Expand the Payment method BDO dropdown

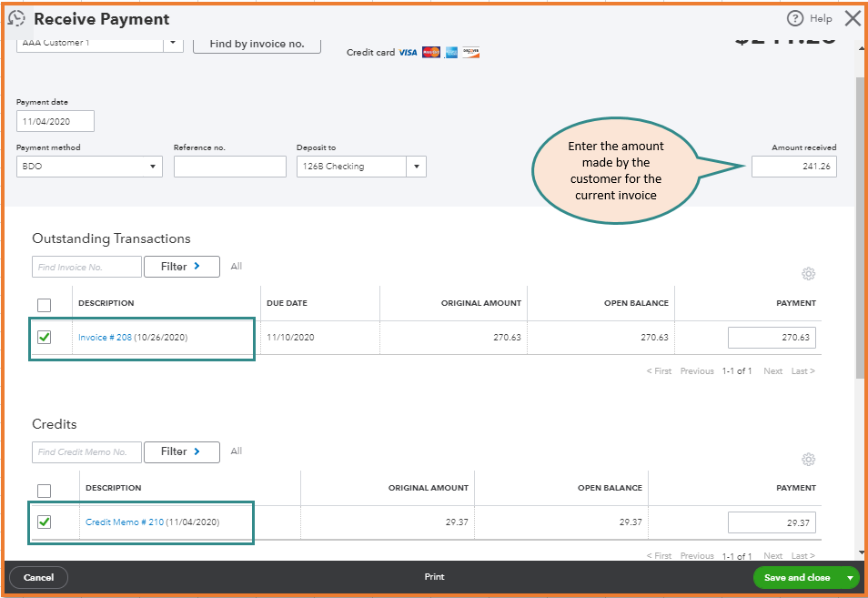pyautogui.click(x=153, y=167)
